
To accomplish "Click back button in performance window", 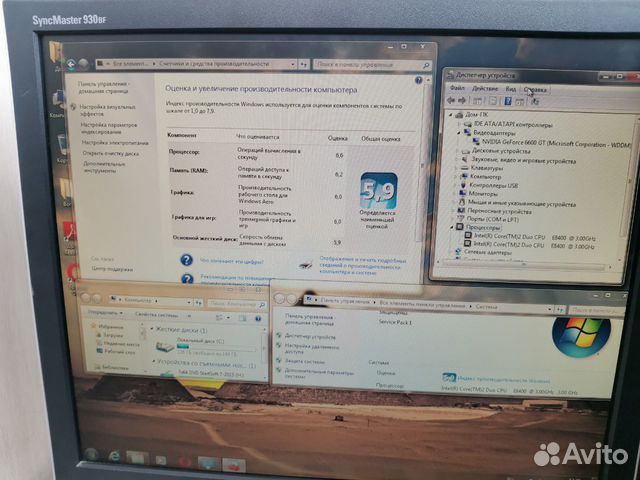I will [72, 64].
